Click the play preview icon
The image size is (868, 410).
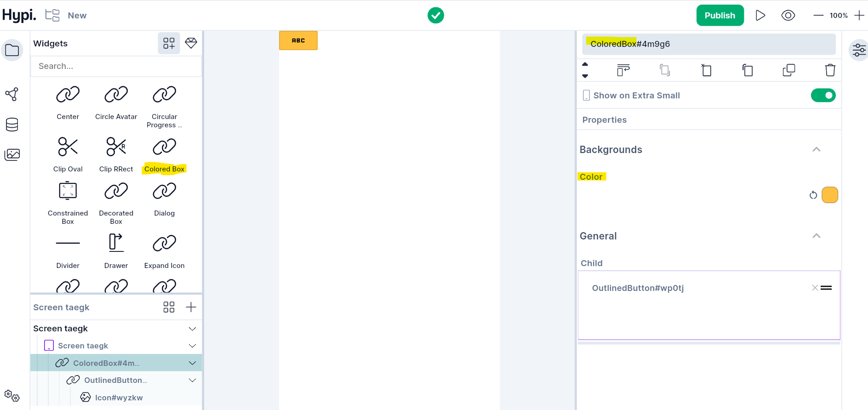760,16
